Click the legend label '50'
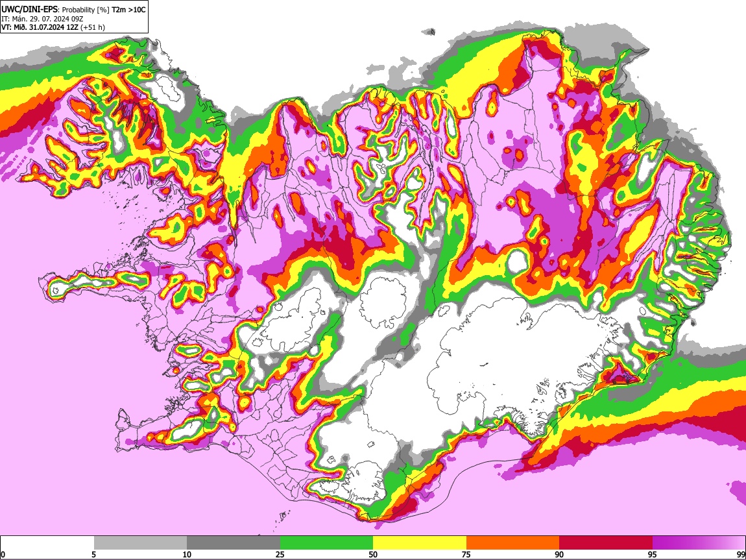 click(373, 554)
